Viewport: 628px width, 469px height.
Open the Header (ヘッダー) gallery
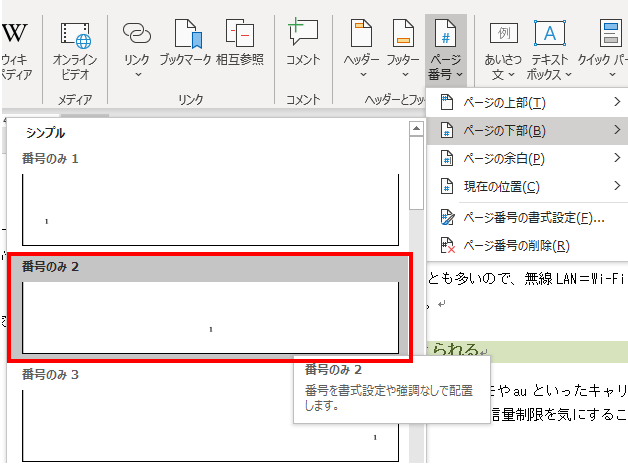point(361,48)
